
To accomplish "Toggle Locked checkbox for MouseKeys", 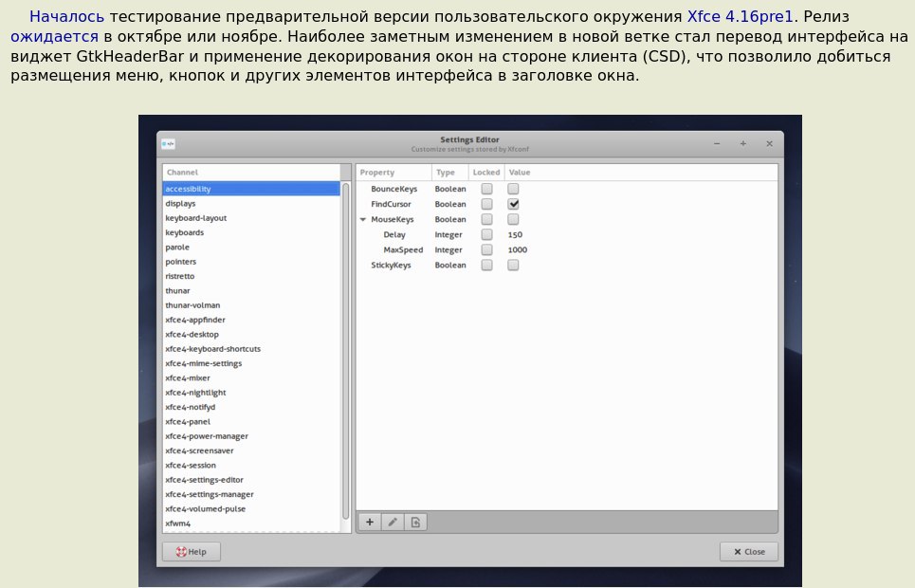I will coord(486,219).
